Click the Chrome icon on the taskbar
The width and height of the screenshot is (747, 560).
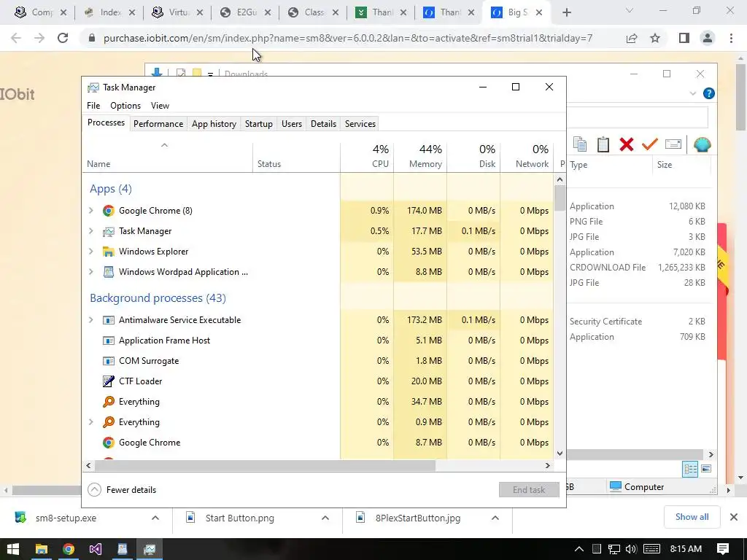point(68,549)
